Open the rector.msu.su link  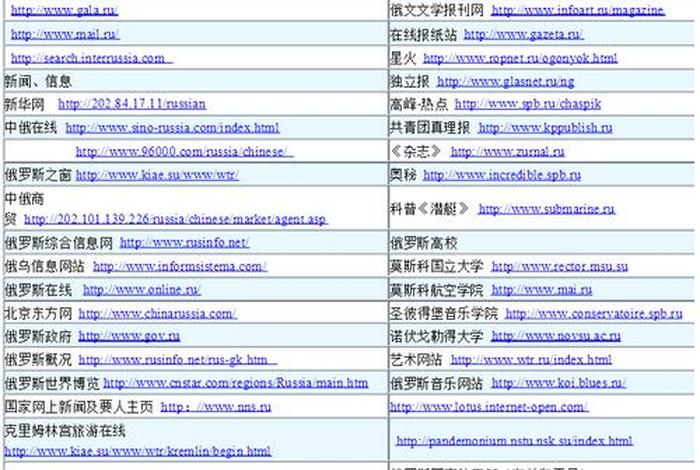559,266
